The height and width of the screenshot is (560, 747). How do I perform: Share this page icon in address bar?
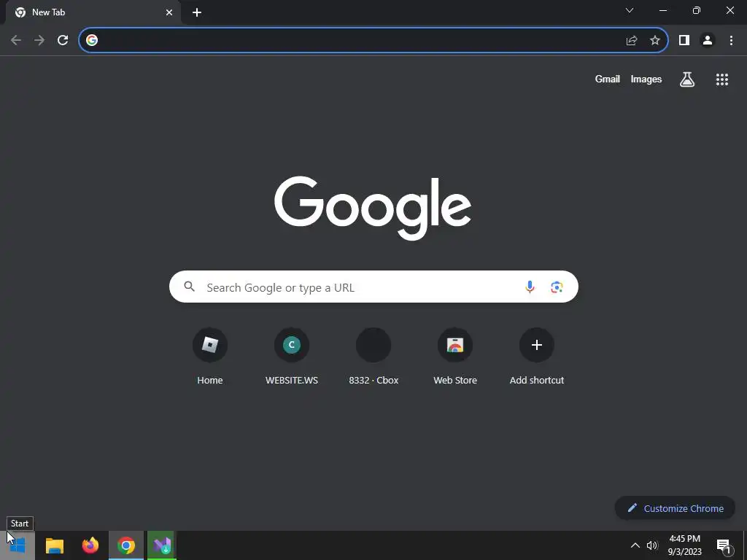click(632, 41)
